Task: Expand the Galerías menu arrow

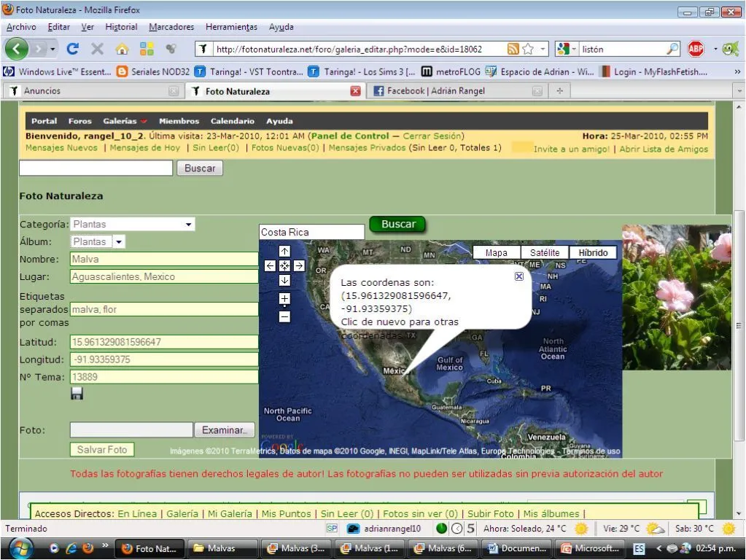Action: point(144,121)
